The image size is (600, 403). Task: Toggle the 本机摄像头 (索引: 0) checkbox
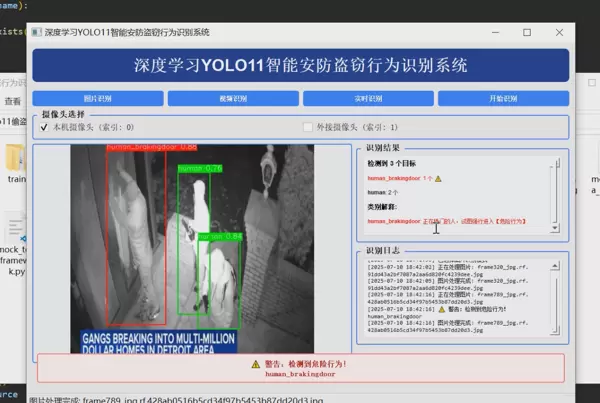pos(44,128)
